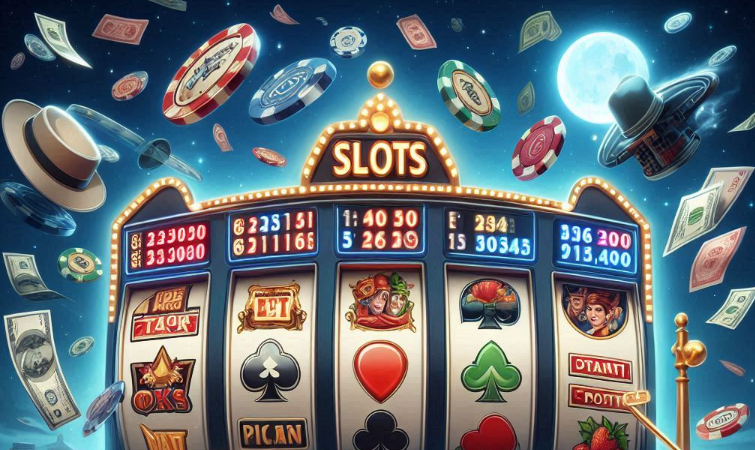Click the green club symbol on fourth reel
This screenshot has height=450, width=755.
[491, 371]
